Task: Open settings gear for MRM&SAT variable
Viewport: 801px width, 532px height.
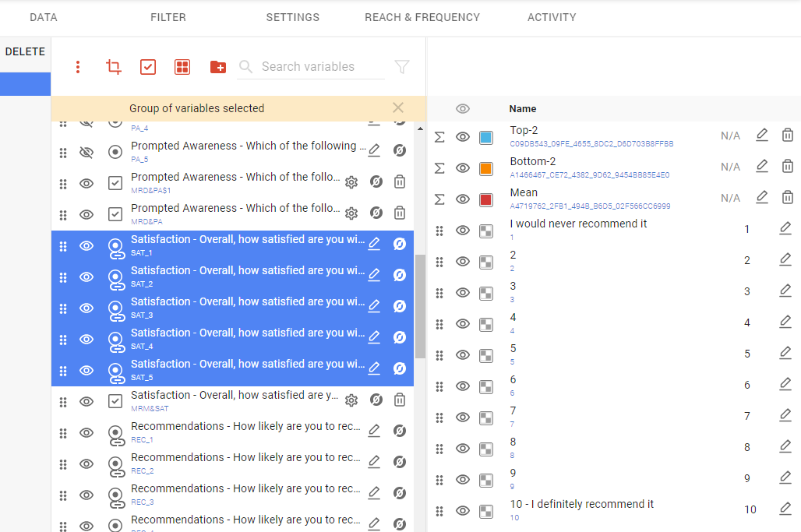Action: coord(351,400)
